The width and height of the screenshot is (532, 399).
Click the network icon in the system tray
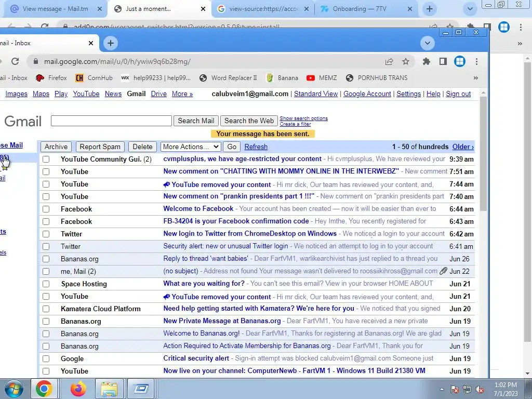pos(467,390)
